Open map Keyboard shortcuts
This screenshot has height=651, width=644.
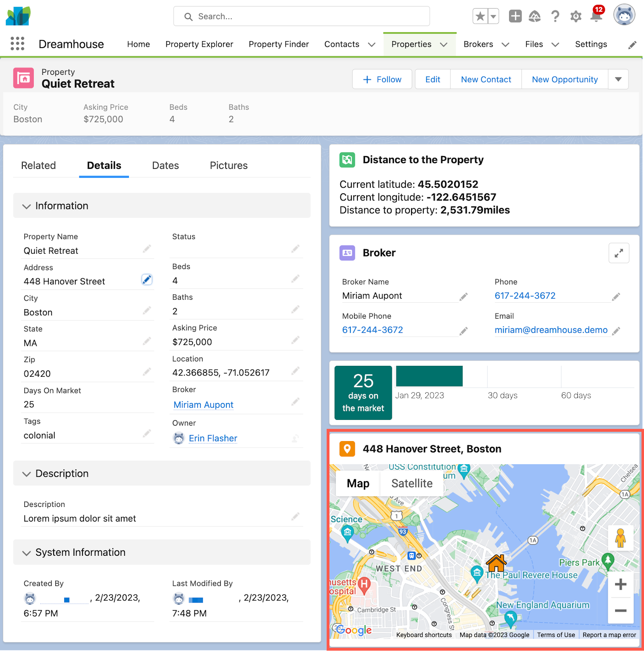tap(424, 635)
